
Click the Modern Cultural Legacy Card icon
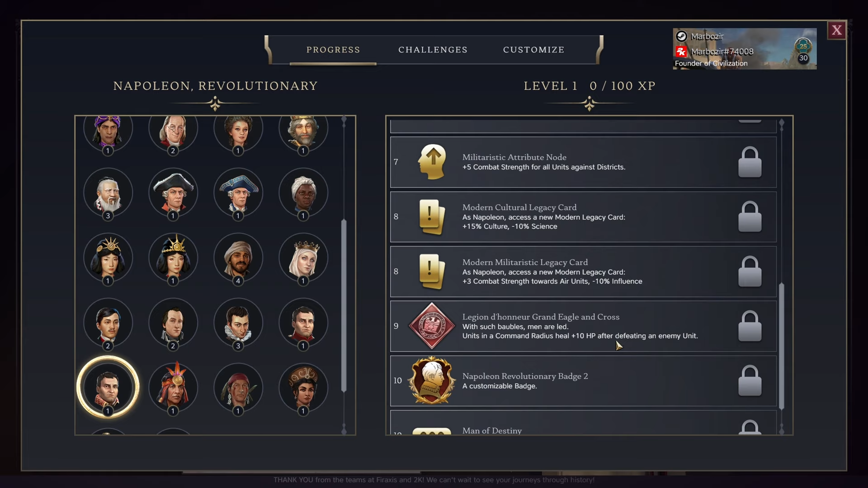[432, 217]
